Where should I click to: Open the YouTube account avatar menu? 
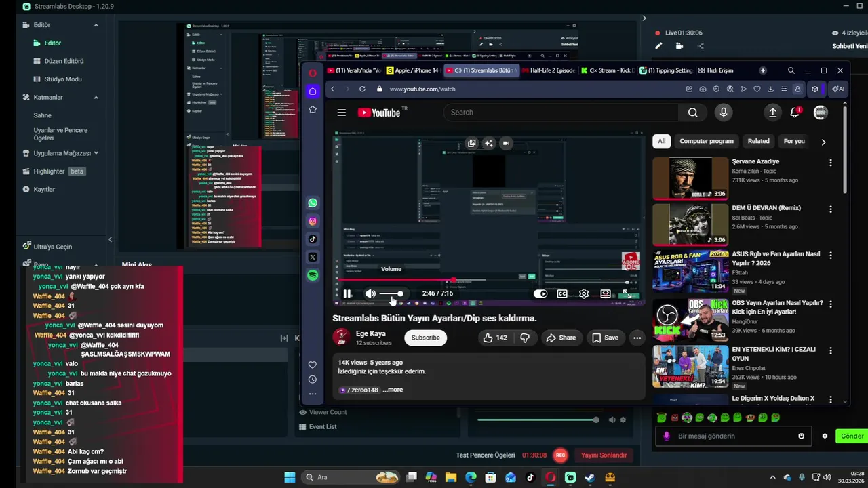pos(821,113)
